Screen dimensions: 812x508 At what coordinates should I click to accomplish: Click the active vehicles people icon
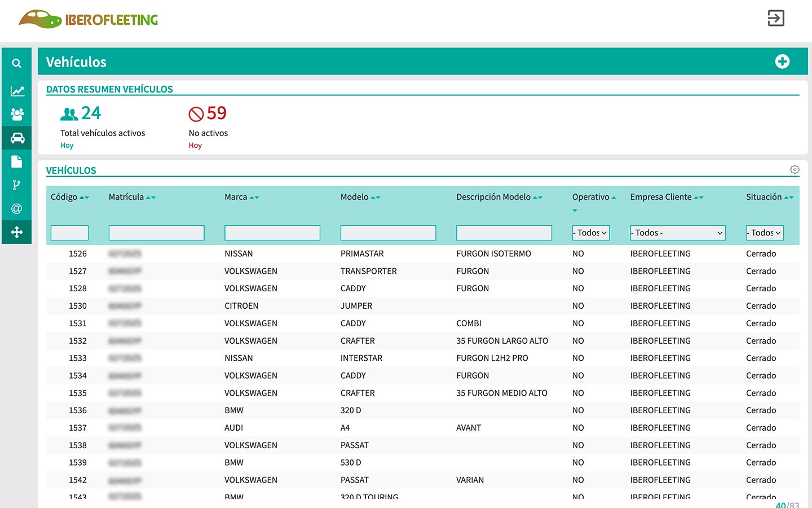click(69, 114)
